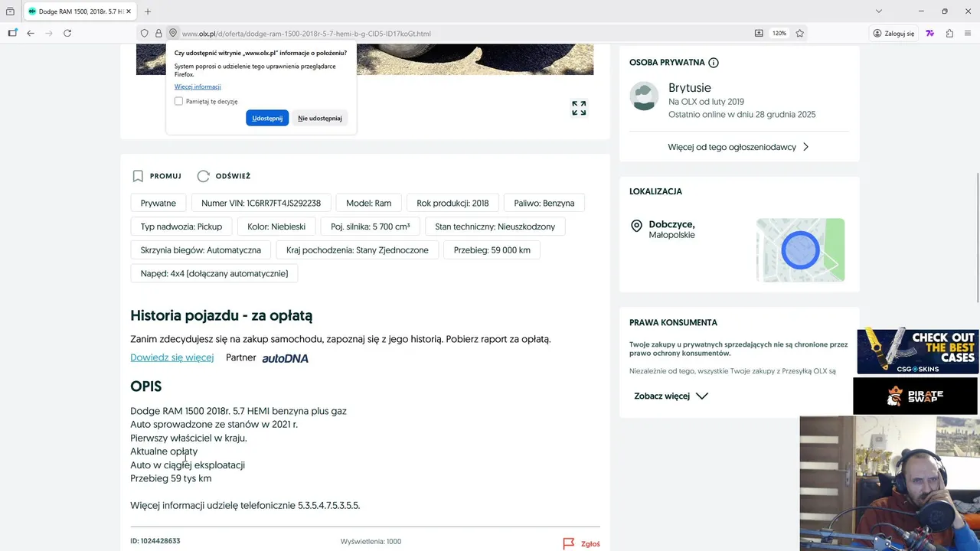980x551 pixels.
Task: Open Firefox View icon in tab strip
Action: point(10,11)
